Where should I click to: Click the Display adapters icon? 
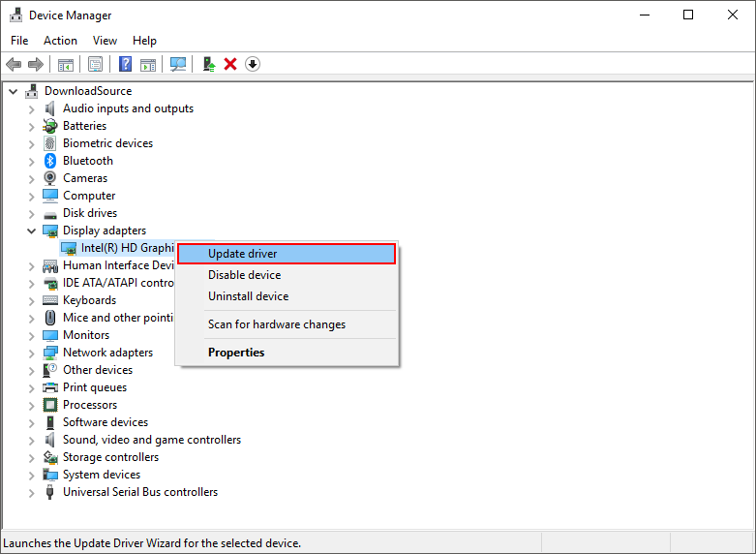[50, 231]
